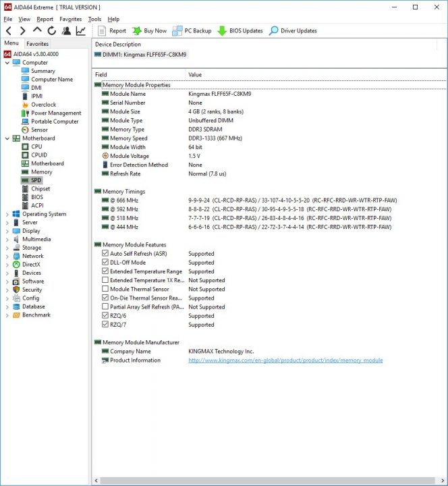Toggle Extended Temperature 1X Refresh checkbox
The width and height of the screenshot is (448, 486).
pyautogui.click(x=105, y=280)
